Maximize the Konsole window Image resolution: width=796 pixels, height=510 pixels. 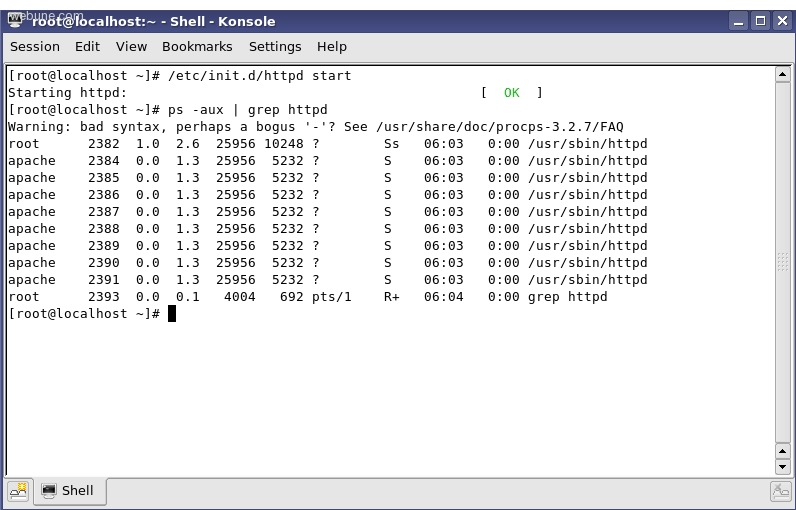pos(760,21)
